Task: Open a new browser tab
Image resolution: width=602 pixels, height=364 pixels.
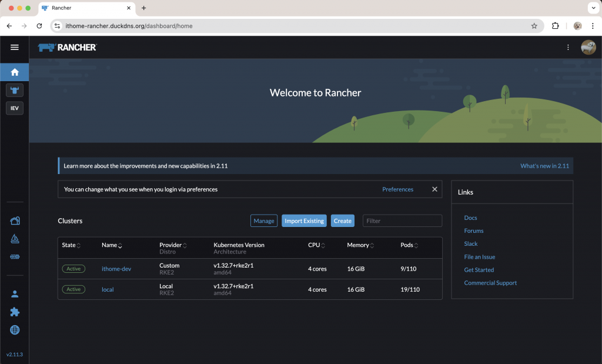Action: [x=143, y=8]
